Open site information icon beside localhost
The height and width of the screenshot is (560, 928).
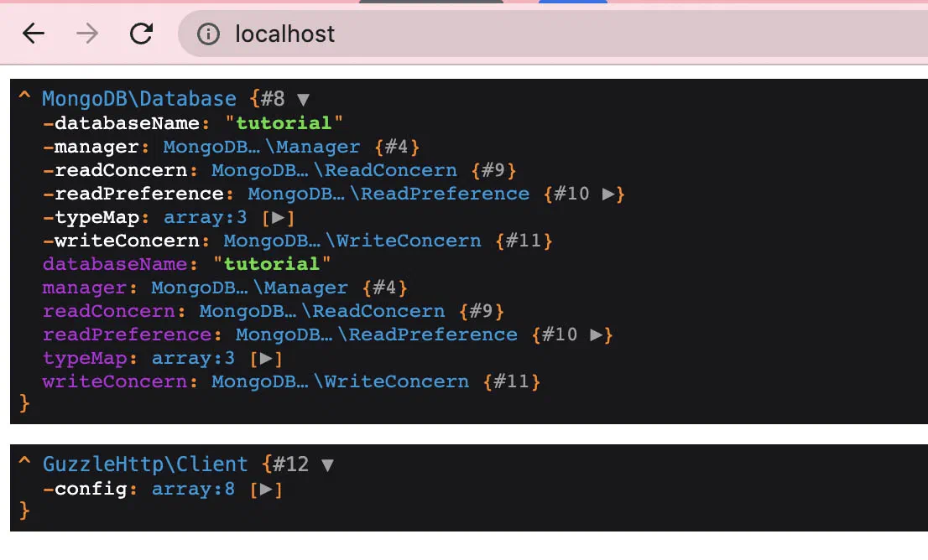click(x=208, y=34)
